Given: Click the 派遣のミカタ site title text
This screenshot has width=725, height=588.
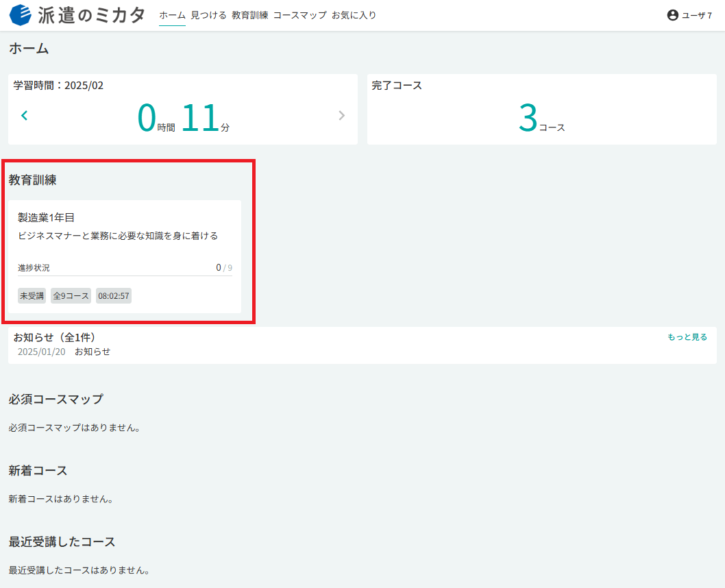Looking at the screenshot, I should pos(92,15).
